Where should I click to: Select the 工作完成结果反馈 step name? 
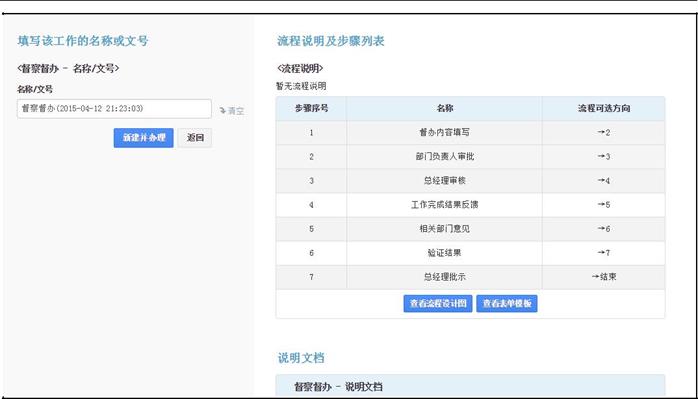(444, 205)
